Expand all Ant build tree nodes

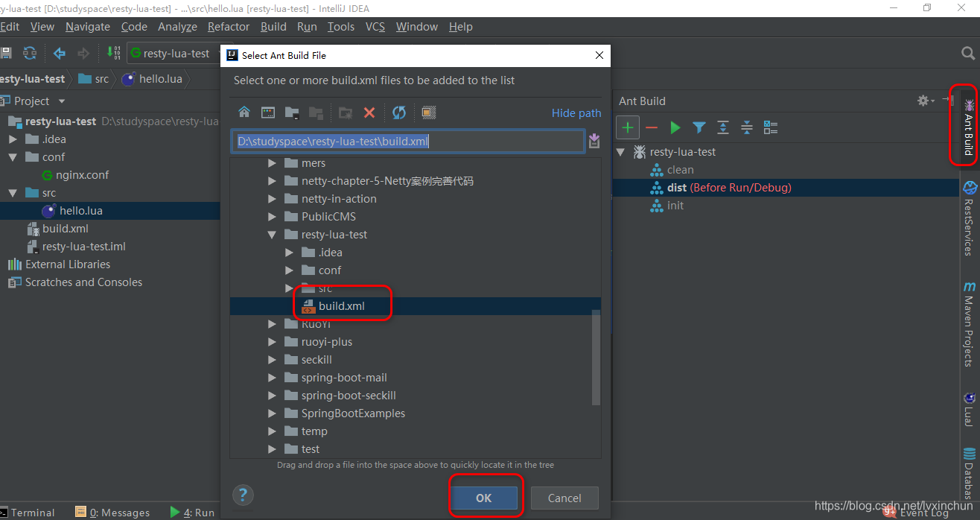[x=723, y=128]
